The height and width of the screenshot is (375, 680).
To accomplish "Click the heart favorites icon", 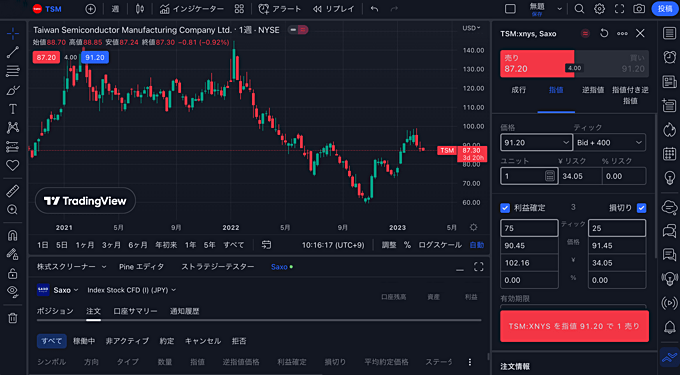I will click(x=13, y=165).
